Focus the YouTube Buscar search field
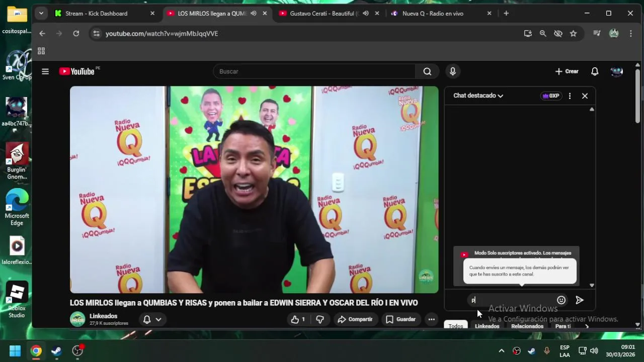 314,71
